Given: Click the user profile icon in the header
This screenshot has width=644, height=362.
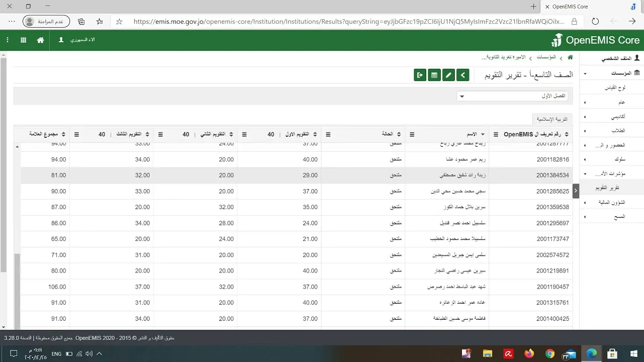Looking at the screenshot, I should point(61,40).
